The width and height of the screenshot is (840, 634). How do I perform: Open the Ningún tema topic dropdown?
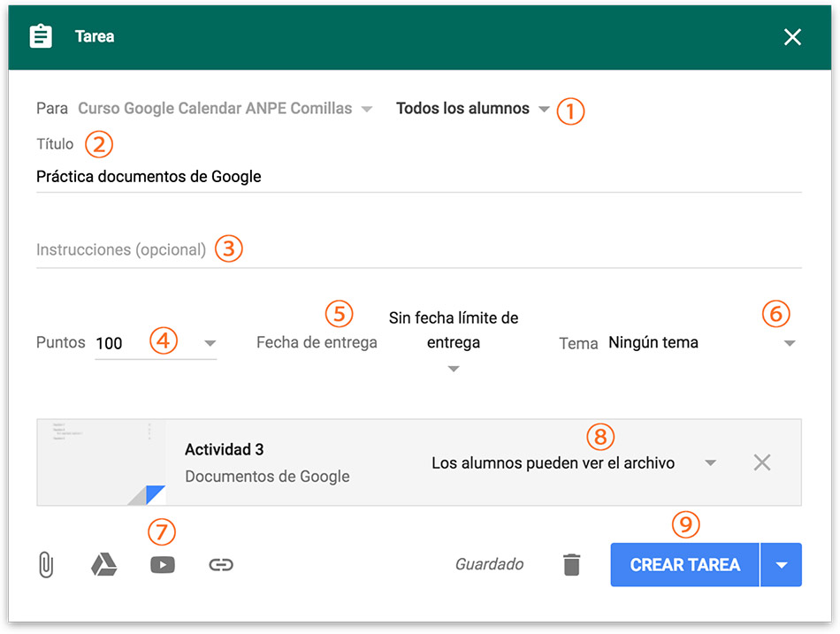tap(701, 343)
